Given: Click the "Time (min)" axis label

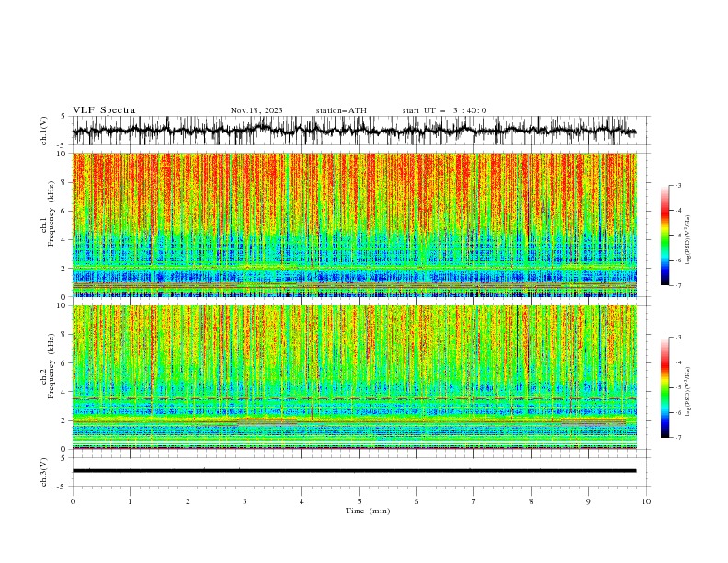Looking at the screenshot, I should pos(368,511).
